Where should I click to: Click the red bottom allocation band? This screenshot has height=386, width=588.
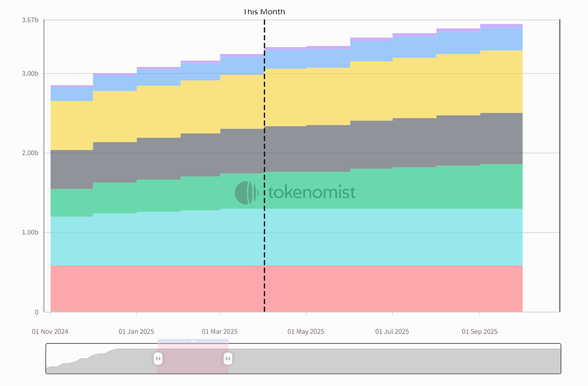click(x=286, y=289)
